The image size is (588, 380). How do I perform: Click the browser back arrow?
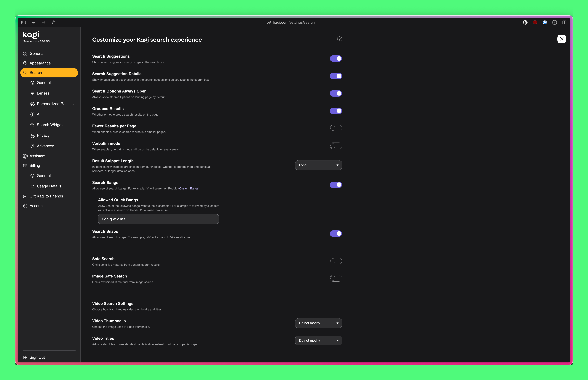click(x=33, y=23)
